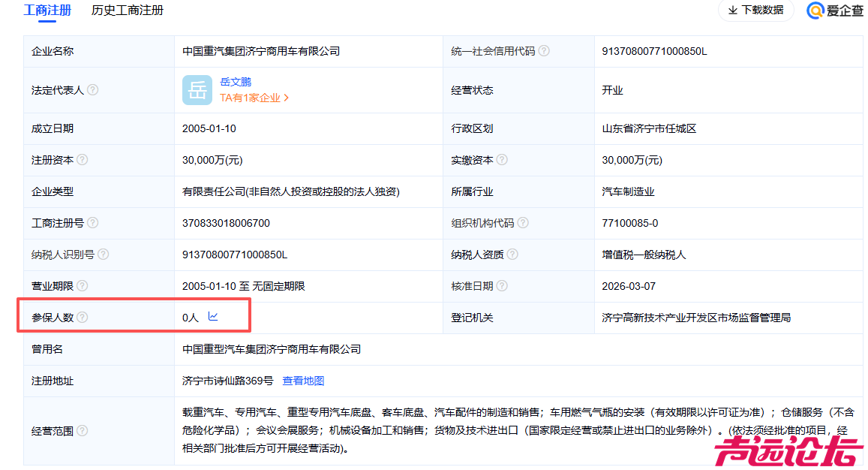Click the 下载数据 download button
868x470 pixels.
pos(756,10)
